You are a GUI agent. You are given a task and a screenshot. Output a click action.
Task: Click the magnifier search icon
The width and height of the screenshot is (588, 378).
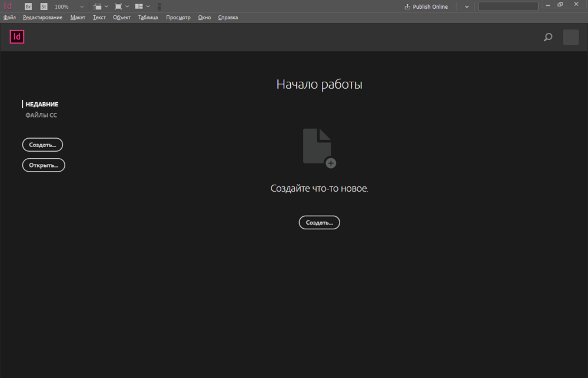[x=548, y=38]
